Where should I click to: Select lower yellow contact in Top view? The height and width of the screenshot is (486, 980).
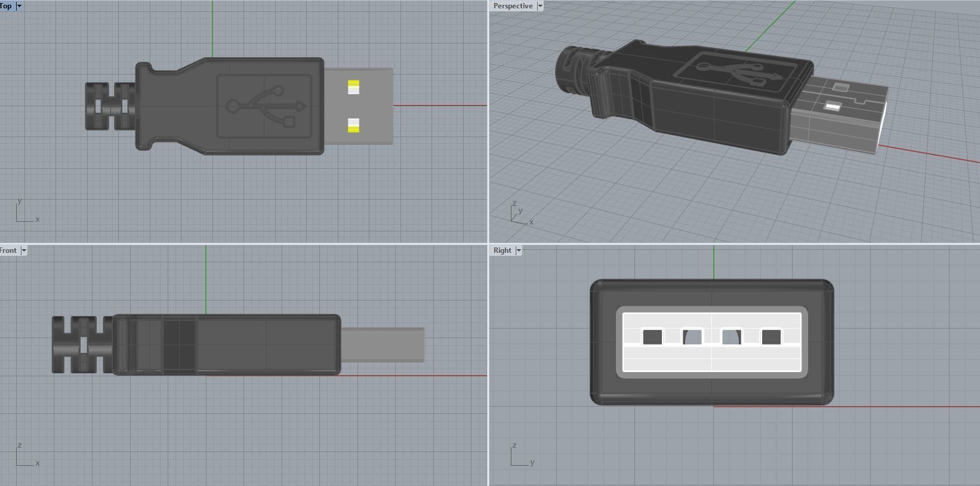[x=353, y=125]
